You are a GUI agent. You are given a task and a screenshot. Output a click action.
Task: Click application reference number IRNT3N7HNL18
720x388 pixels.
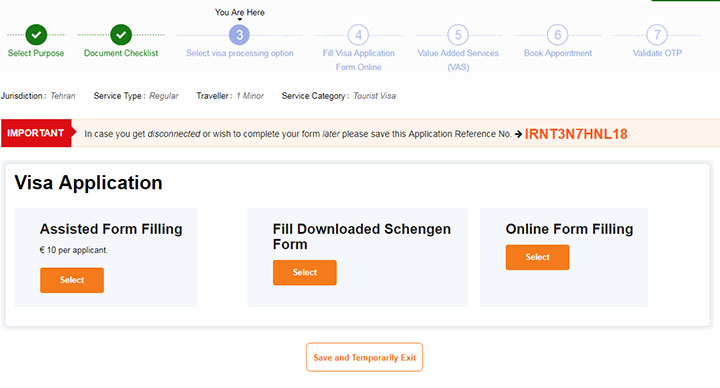coord(576,134)
